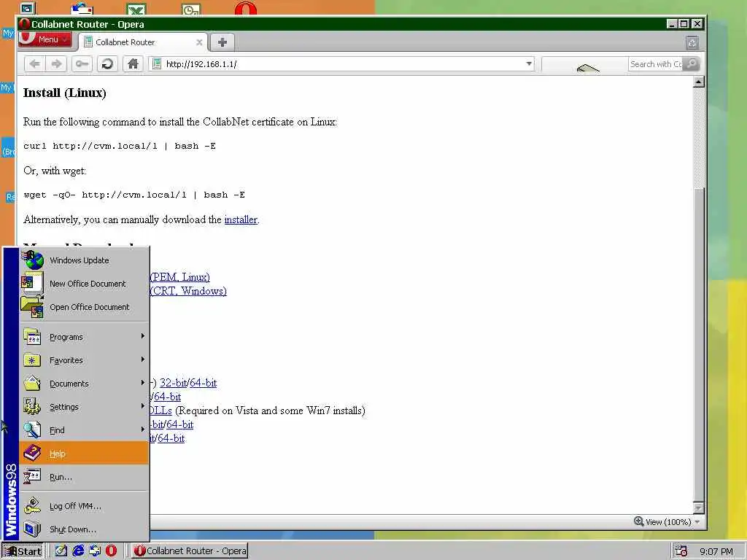This screenshot has width=747, height=560.
Task: Click the search field in Opera
Action: pyautogui.click(x=656, y=64)
